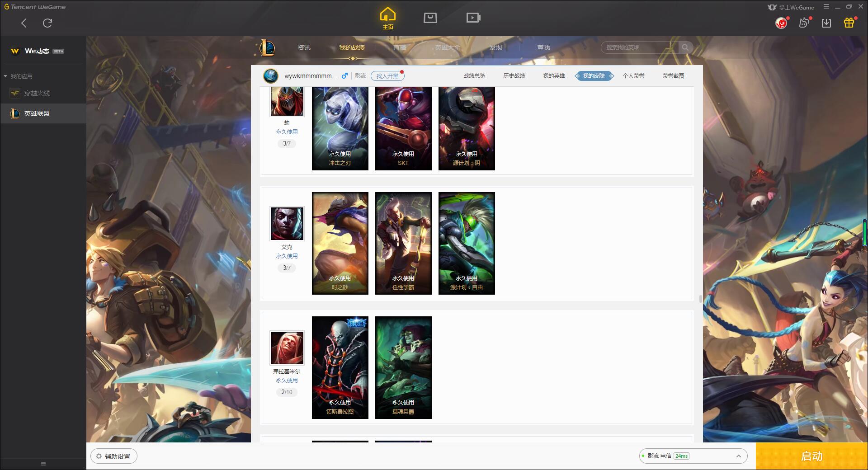Open the SKT skin card
This screenshot has width=868, height=470.
coord(403,128)
